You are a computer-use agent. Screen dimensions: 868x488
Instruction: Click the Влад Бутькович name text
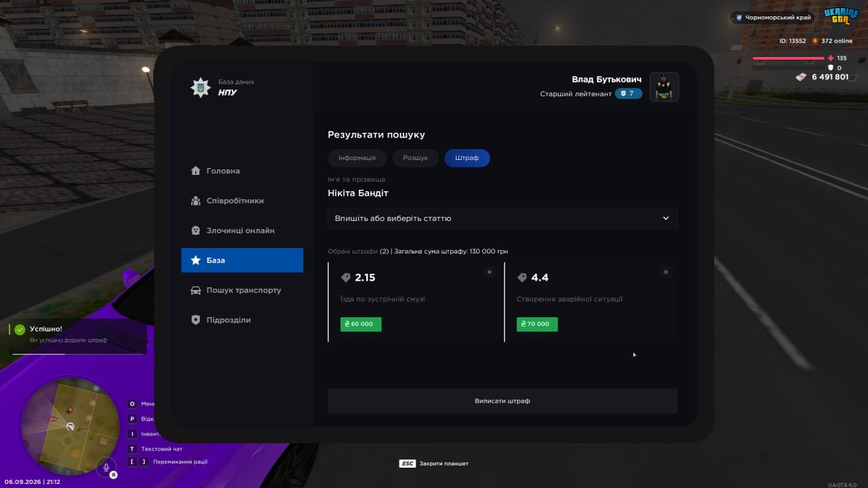[606, 79]
